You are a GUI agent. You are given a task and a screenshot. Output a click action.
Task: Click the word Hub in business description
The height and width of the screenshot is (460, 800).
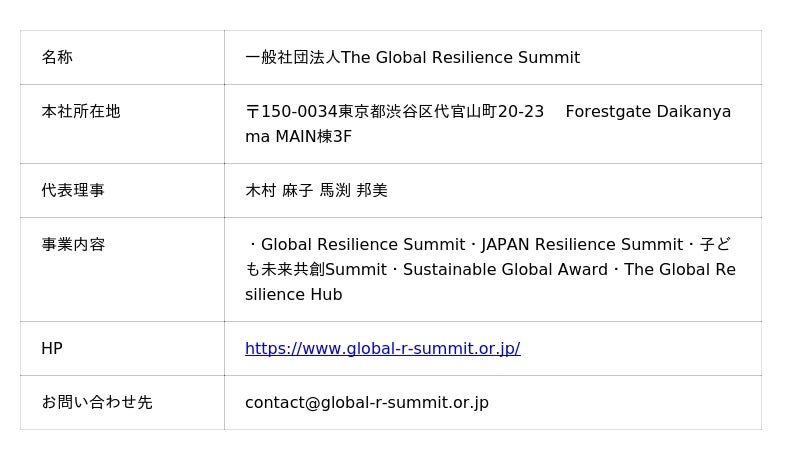326,294
